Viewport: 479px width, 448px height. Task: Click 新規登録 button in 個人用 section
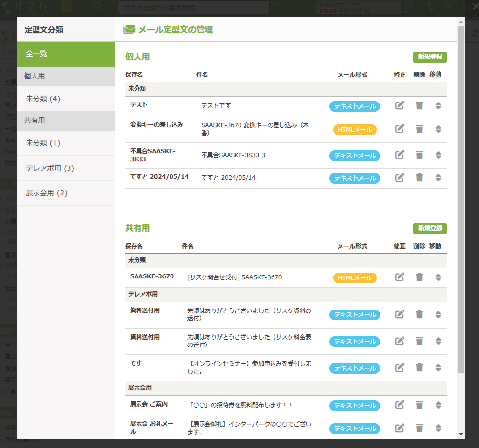pos(430,57)
